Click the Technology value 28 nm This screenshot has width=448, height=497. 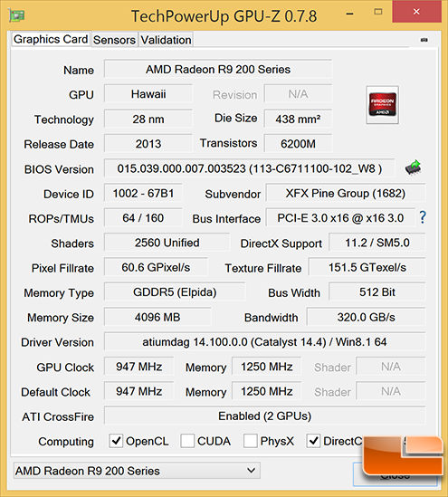click(x=148, y=119)
